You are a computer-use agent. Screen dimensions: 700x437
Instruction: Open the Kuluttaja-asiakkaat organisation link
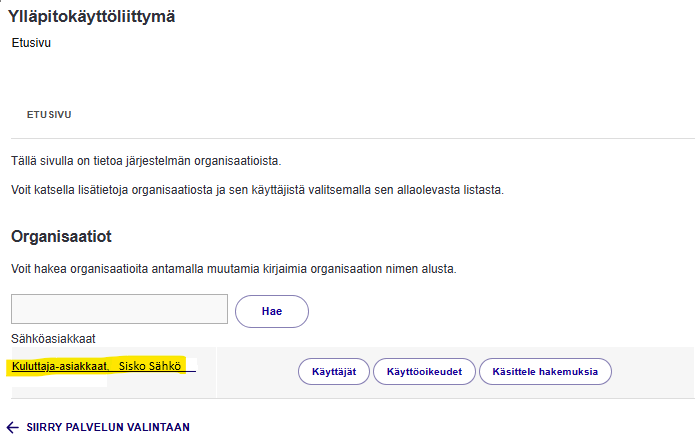click(x=60, y=367)
